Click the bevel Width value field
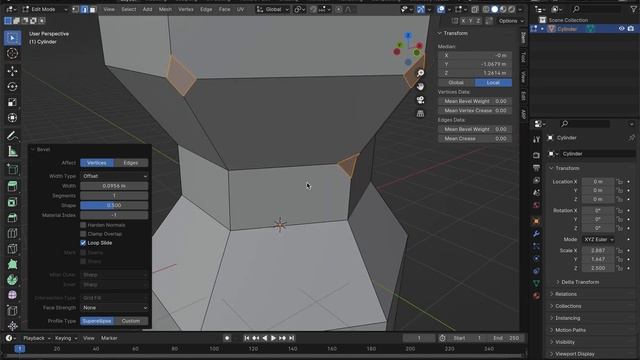640x360 pixels. (114, 186)
